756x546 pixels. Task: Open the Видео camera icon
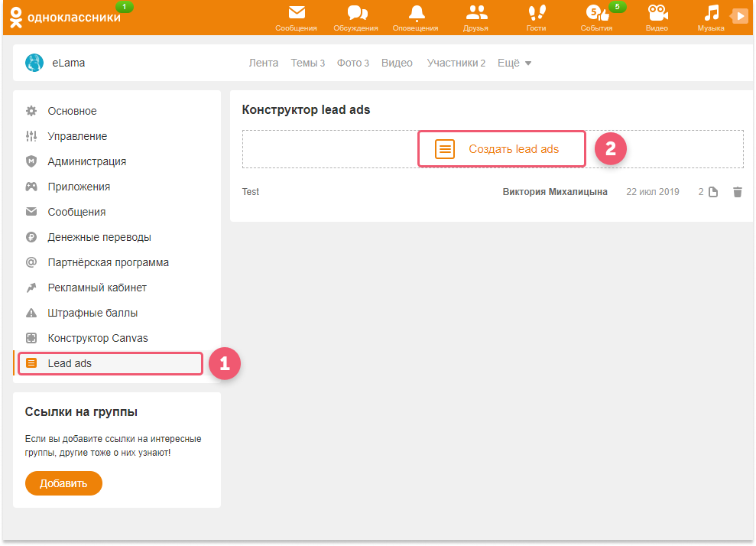pos(656,13)
